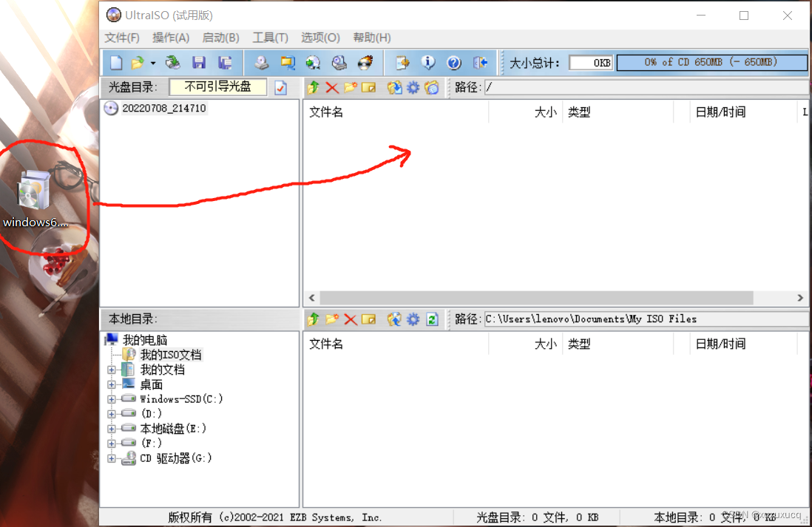Click the Rename icon in the 本地目录 toolbar
Viewport: 812px width, 527px height.
(x=369, y=319)
